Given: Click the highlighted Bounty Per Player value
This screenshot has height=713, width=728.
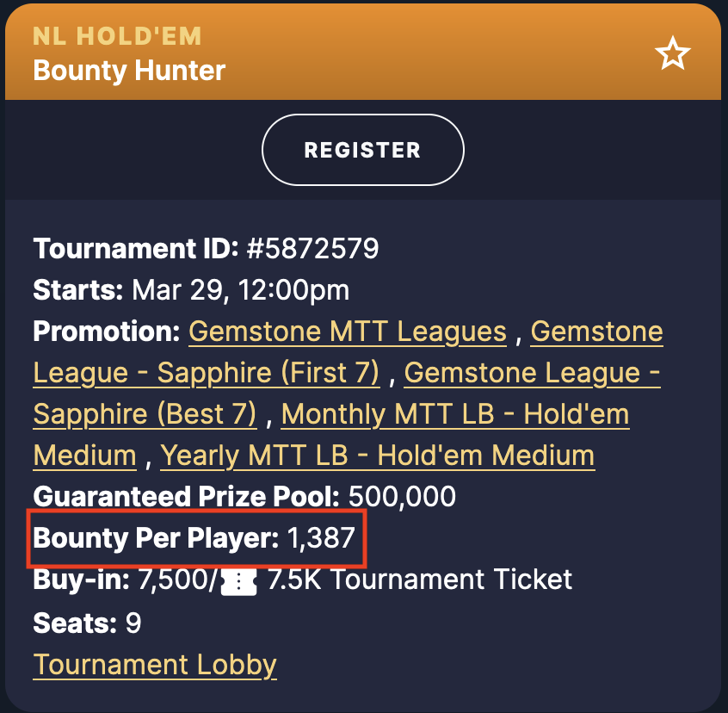Looking at the screenshot, I should pos(321,538).
